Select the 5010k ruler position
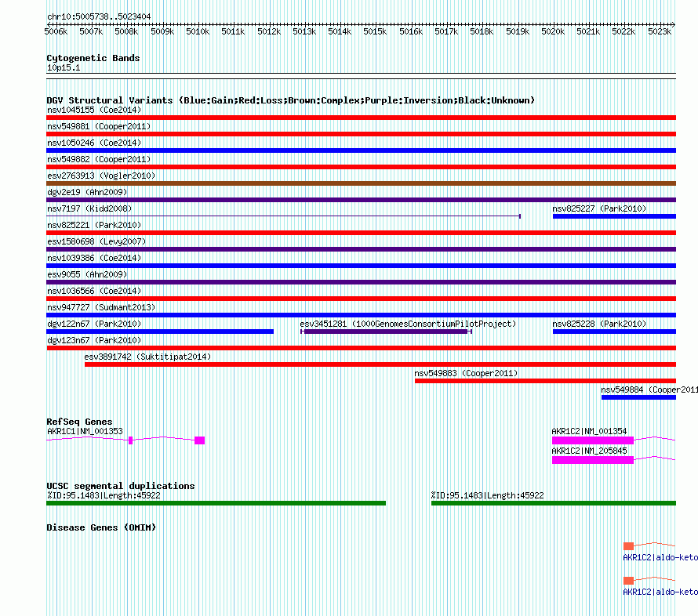 pos(198,31)
